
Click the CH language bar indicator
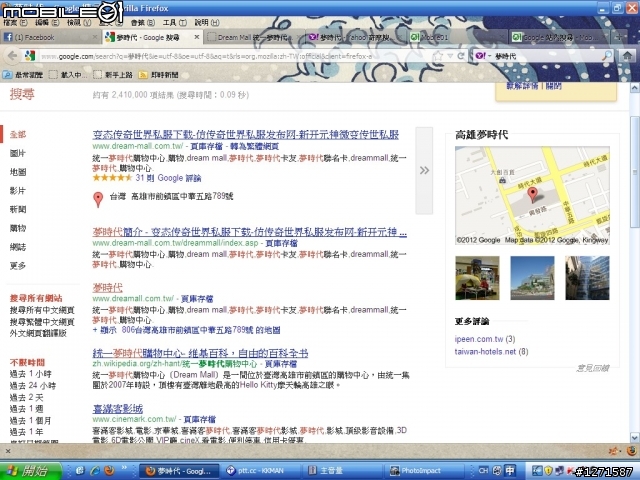(483, 471)
